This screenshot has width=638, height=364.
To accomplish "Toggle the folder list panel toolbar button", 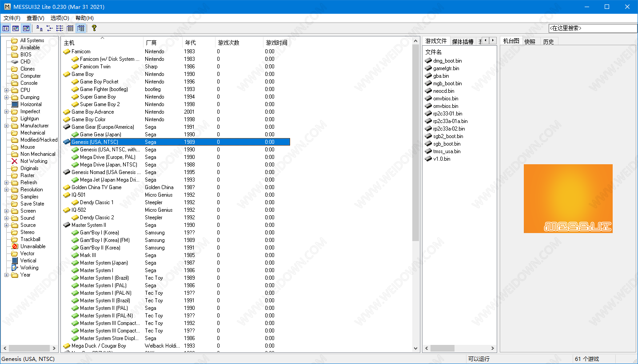I will 6,28.
